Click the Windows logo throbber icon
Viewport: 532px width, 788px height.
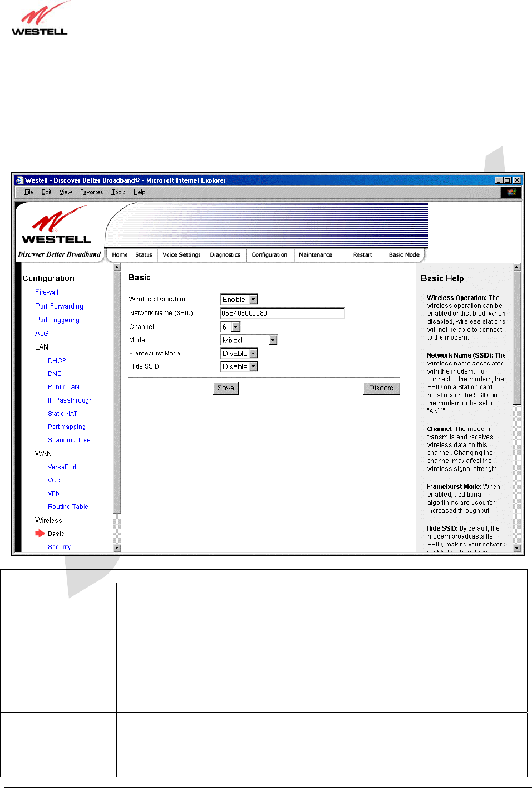(511, 192)
